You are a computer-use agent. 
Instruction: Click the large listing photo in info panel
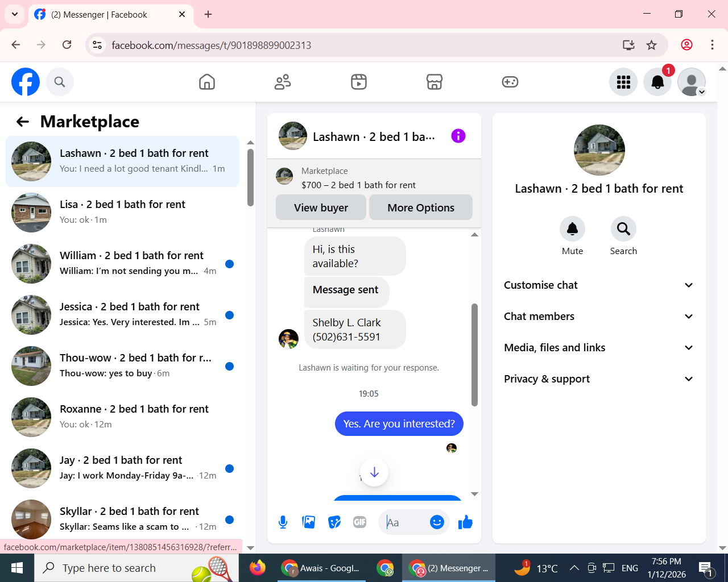coord(599,150)
